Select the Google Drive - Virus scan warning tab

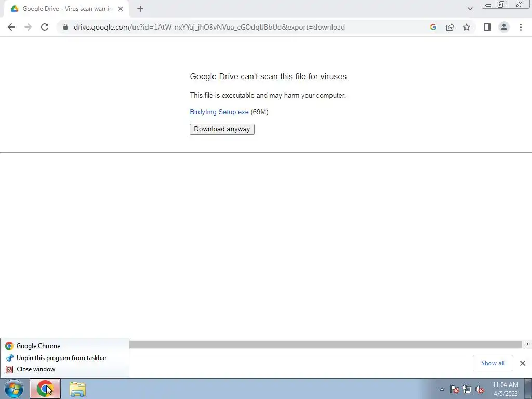coord(66,9)
